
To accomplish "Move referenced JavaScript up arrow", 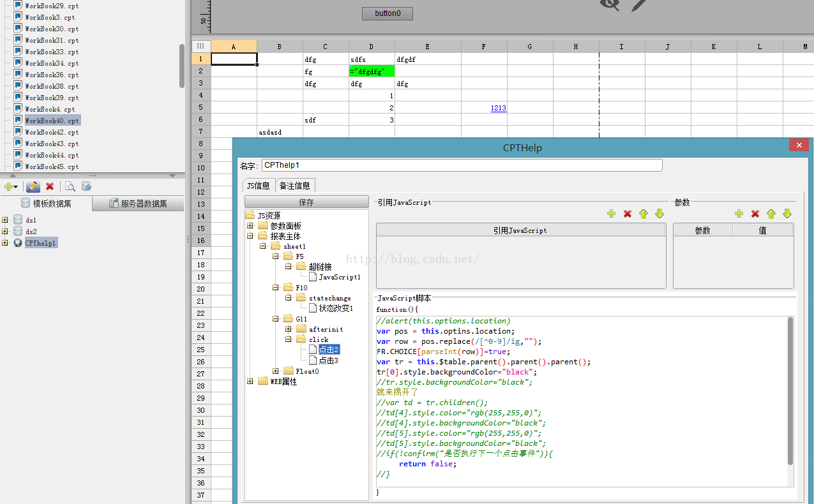I will (644, 214).
